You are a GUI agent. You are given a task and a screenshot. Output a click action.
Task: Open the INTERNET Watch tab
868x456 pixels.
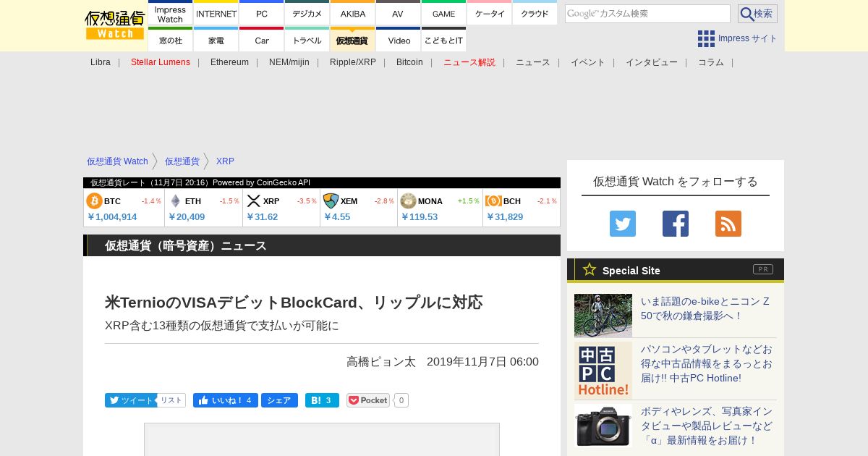click(216, 14)
